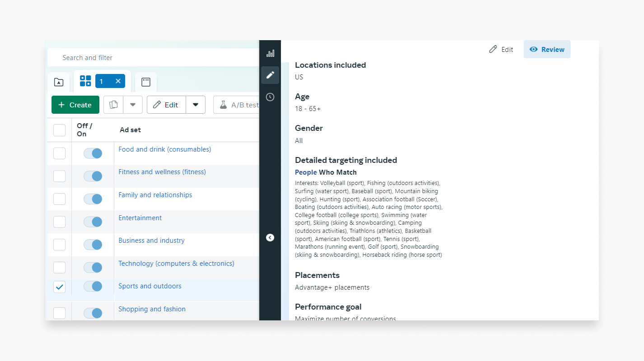This screenshot has height=361, width=644.
Task: Open the history clock icon in sidebar
Action: 270,97
